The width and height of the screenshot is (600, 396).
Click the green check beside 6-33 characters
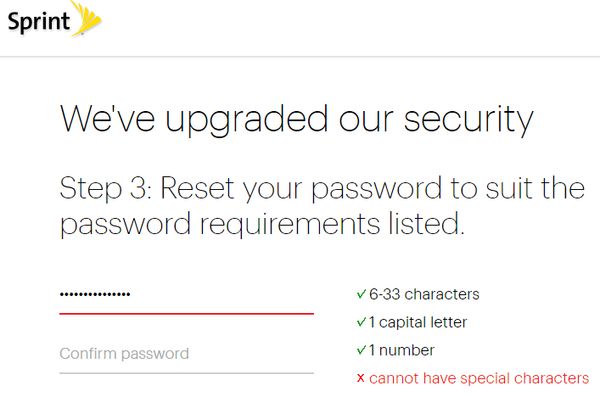point(361,294)
